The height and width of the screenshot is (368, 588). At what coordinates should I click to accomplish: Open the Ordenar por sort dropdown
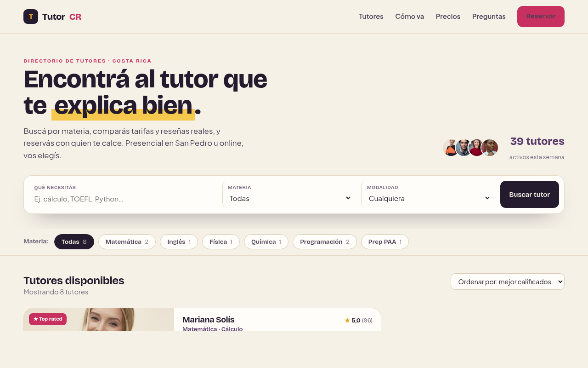[x=508, y=282]
